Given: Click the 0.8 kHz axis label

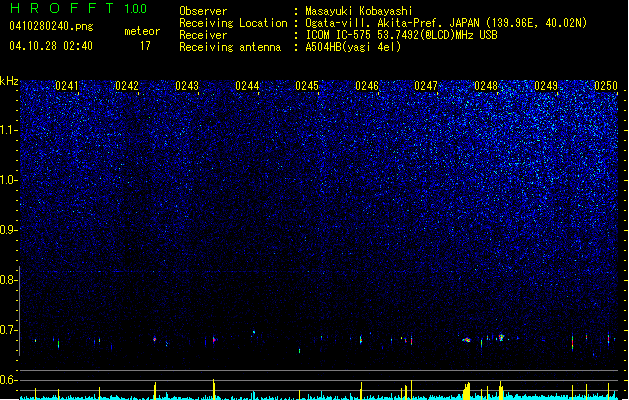Looking at the screenshot, I should tap(9, 280).
